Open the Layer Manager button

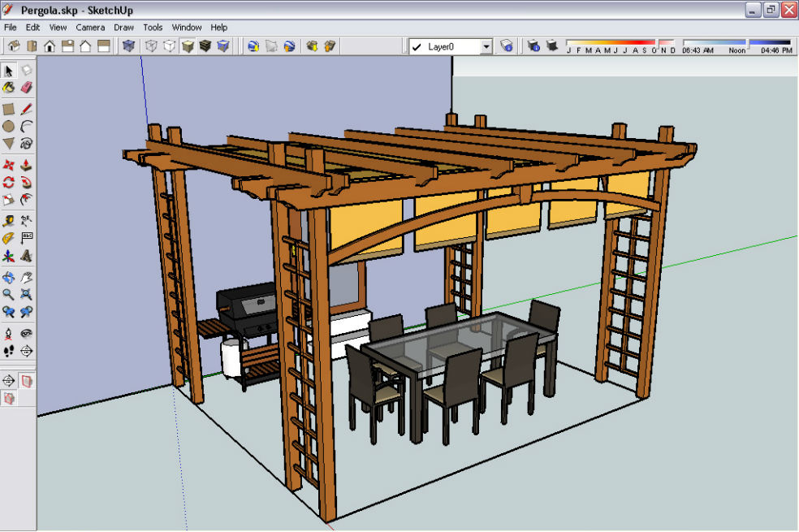coord(506,46)
